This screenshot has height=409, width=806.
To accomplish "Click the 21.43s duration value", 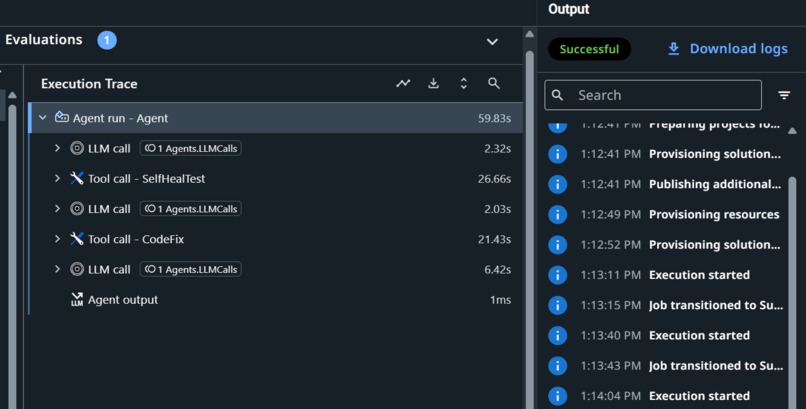I will (494, 239).
